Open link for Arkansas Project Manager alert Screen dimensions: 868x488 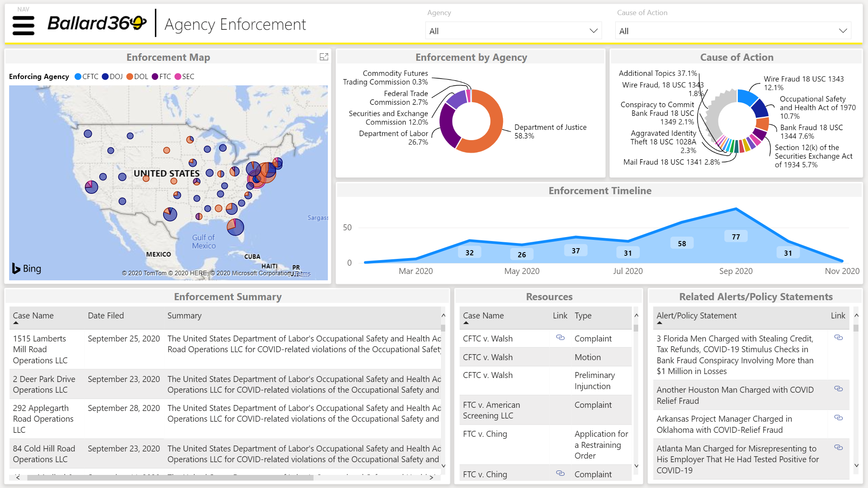[838, 418]
